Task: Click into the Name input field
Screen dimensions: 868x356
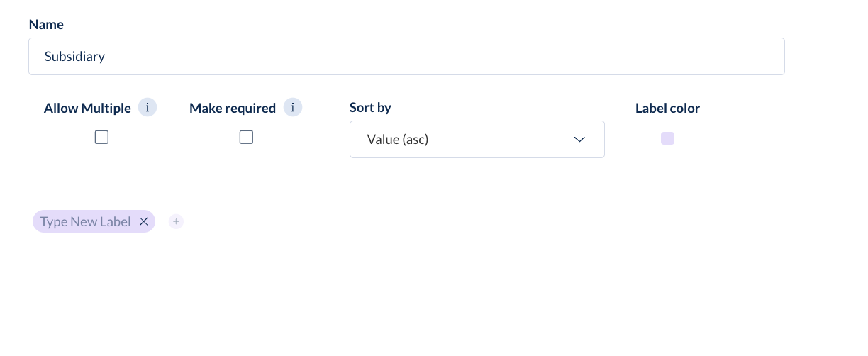Action: [x=406, y=56]
